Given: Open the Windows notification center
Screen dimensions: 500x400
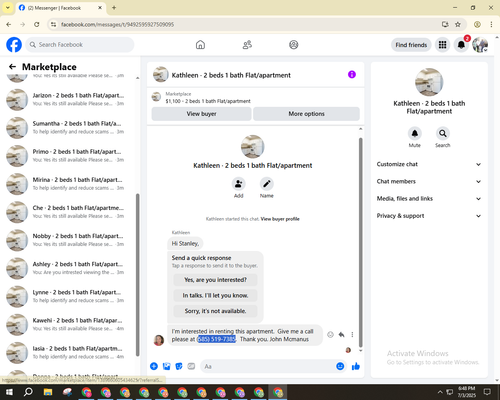Looking at the screenshot, I should (487, 392).
